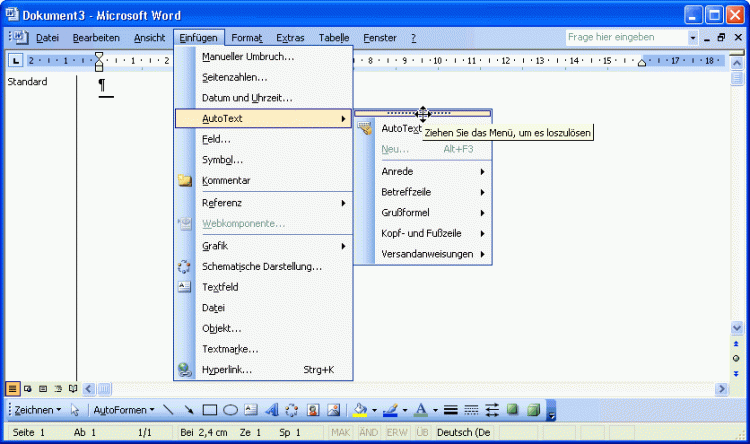Click the Hyperlink globe icon in menu
Screen dimensions: 750x444
coord(184,370)
